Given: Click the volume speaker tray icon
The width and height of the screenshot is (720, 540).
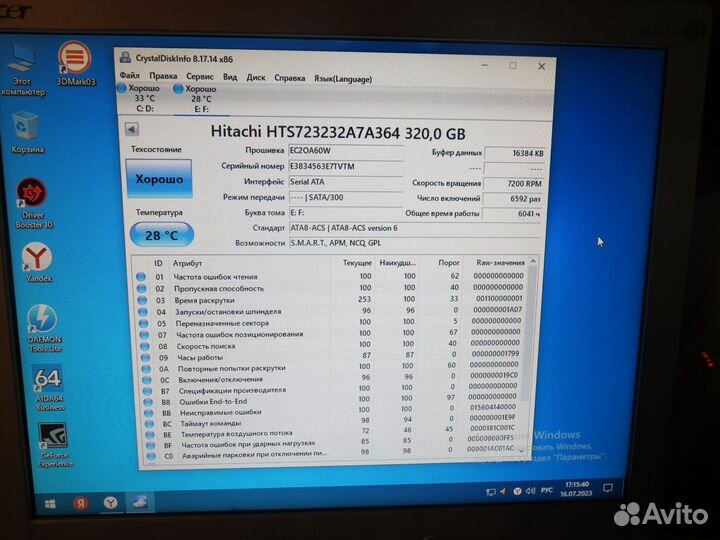Looking at the screenshot, I should tap(531, 491).
